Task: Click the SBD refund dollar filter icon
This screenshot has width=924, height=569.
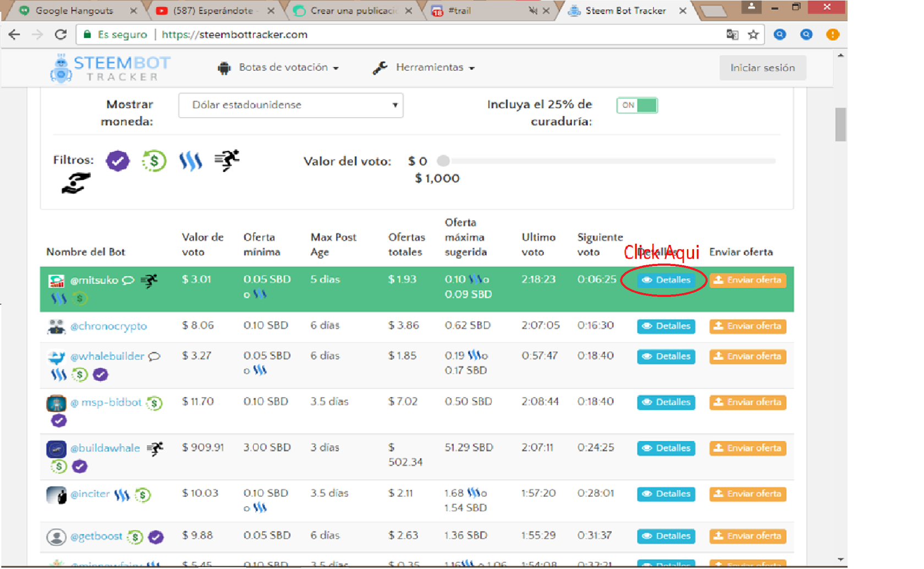Action: point(154,161)
